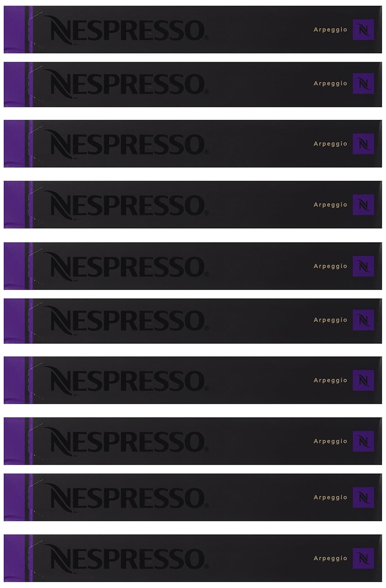Click the N logo icon on the second box

[363, 83]
